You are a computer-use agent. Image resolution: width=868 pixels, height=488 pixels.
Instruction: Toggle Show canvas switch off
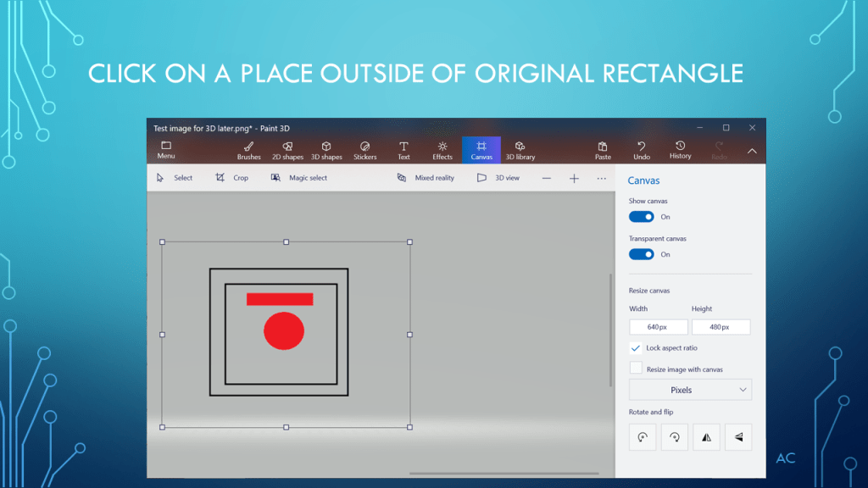coord(641,217)
